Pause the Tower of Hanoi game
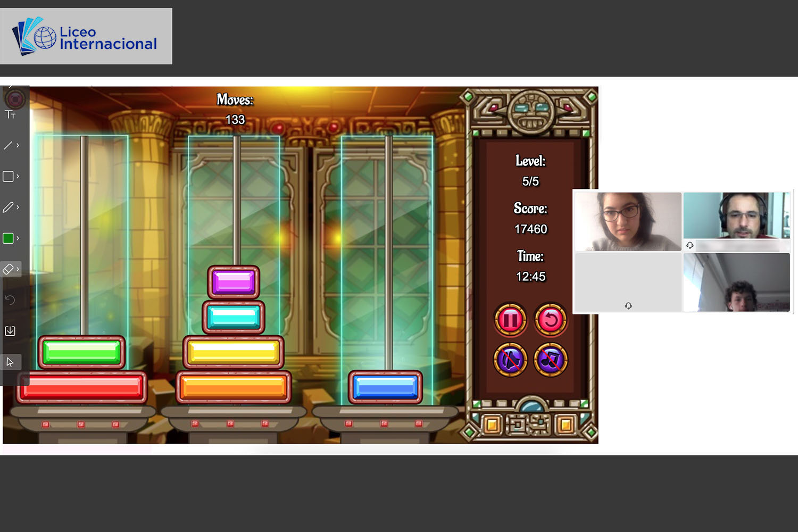The height and width of the screenshot is (532, 798). 510,320
